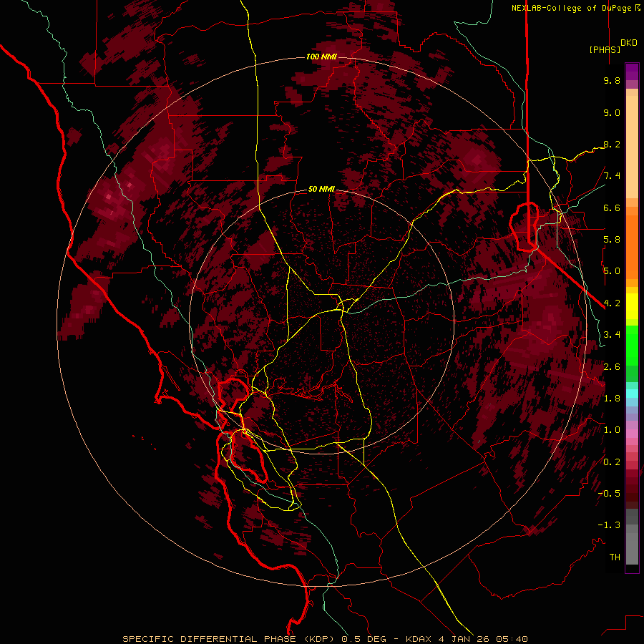
Task: Click the [PHAS] units label
Action: tap(605, 49)
